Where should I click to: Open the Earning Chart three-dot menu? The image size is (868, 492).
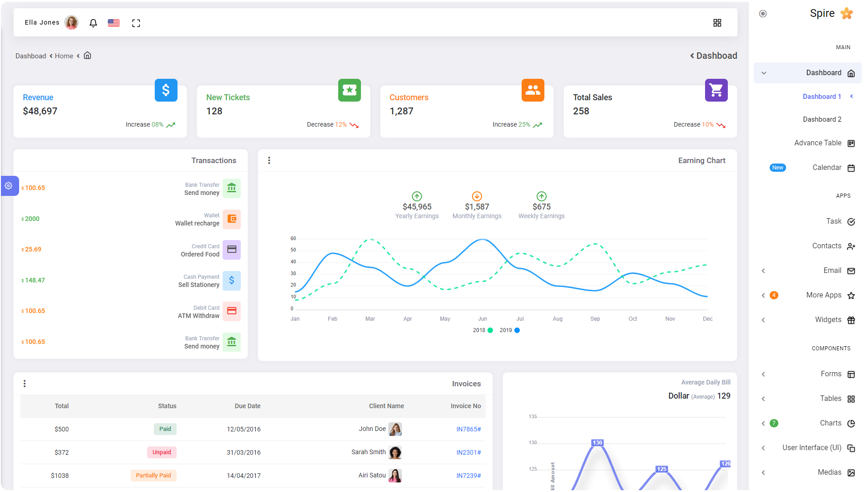(269, 160)
